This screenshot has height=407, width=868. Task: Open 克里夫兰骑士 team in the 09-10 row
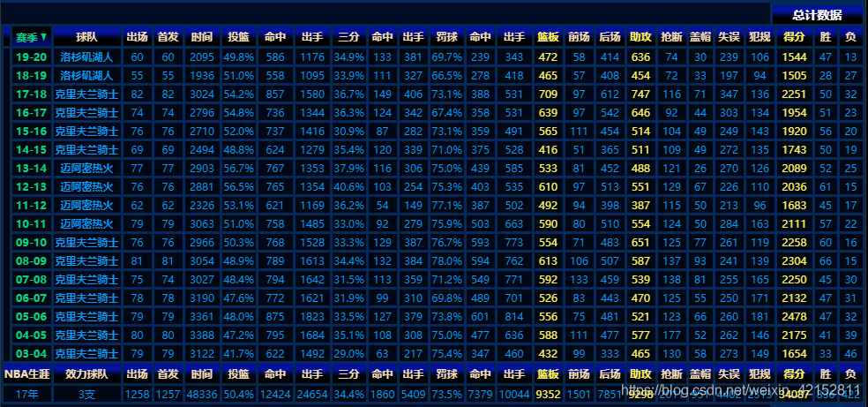(x=87, y=243)
